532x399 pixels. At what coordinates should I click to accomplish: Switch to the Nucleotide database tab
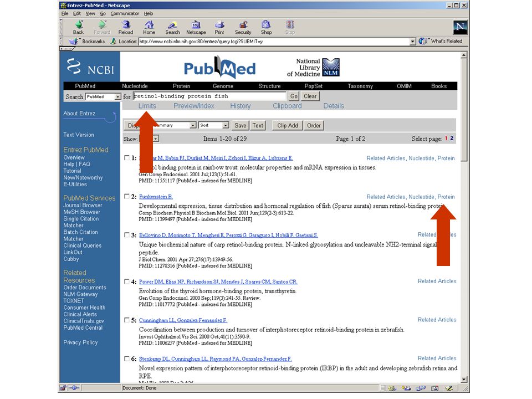point(135,86)
